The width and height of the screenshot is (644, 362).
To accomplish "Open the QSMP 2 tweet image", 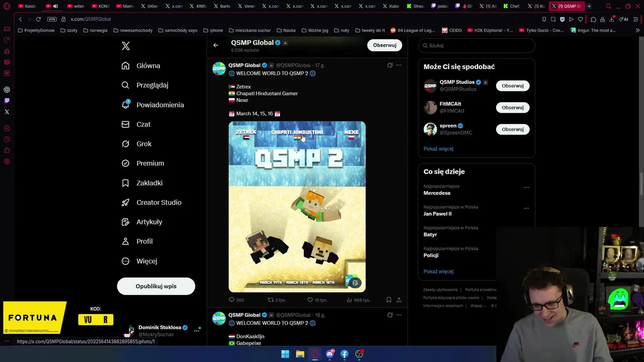I will (297, 207).
